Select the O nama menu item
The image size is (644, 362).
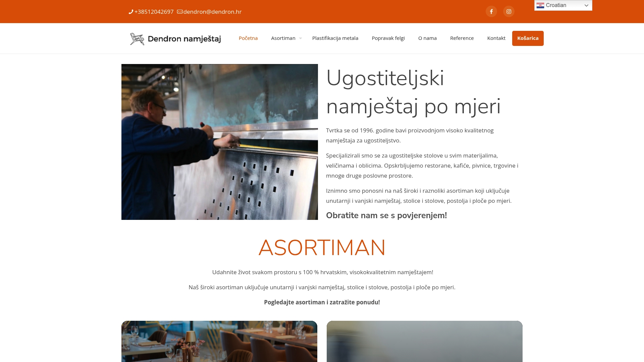click(x=427, y=38)
